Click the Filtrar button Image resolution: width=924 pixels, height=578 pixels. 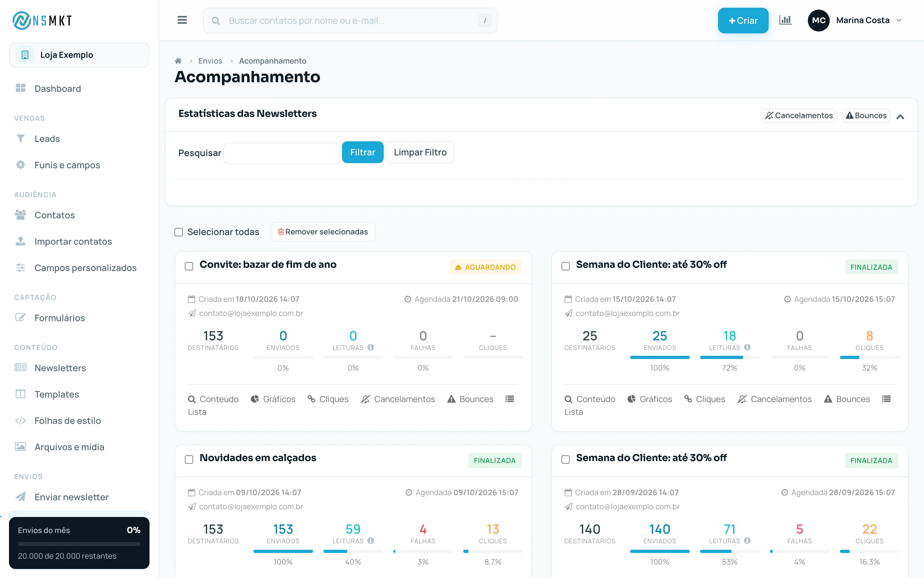pyautogui.click(x=362, y=152)
